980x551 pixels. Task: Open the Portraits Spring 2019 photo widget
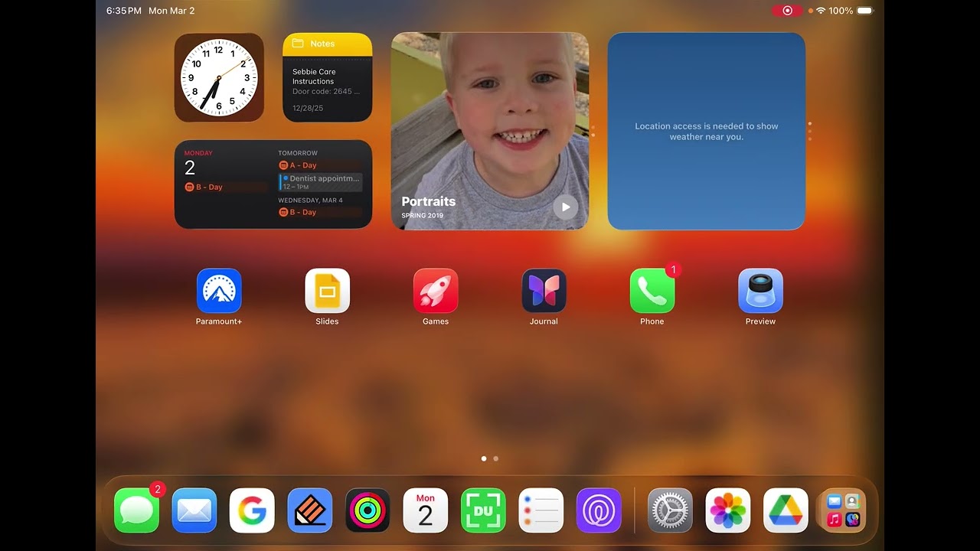click(x=490, y=131)
